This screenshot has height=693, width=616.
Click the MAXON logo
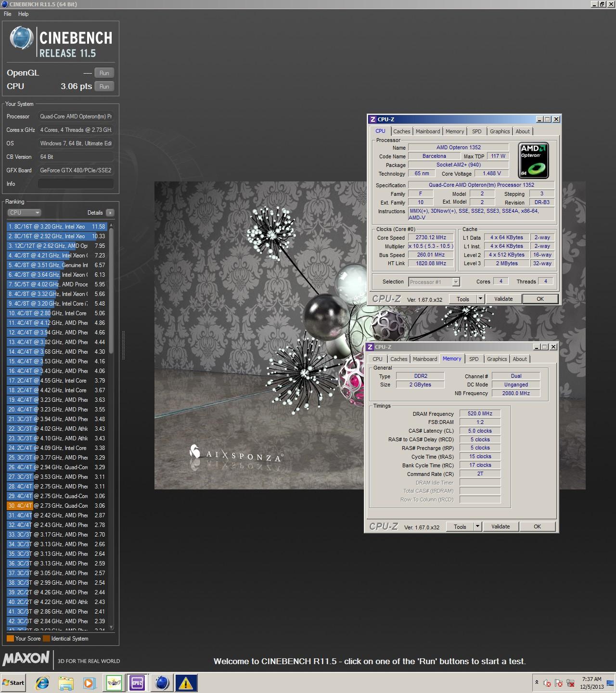point(26,659)
